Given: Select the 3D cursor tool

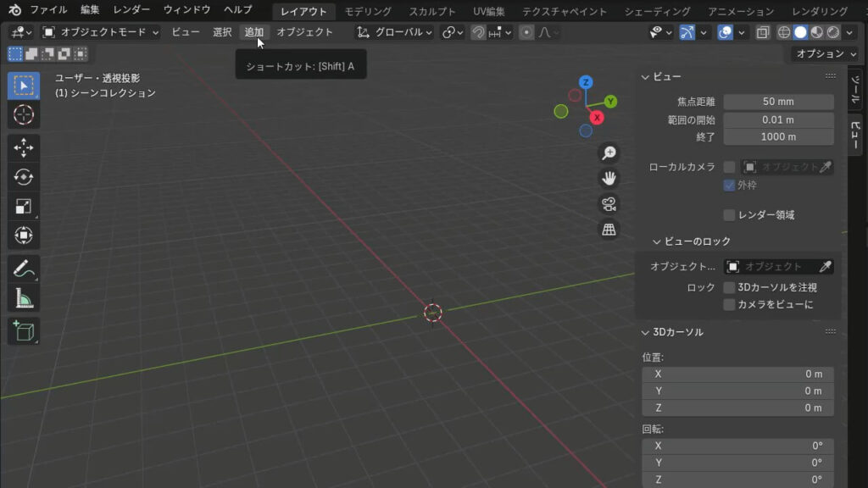Looking at the screenshot, I should 23,114.
